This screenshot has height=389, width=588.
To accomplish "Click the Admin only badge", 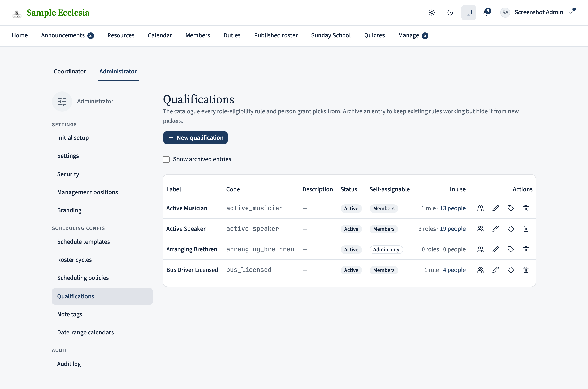I will 386,249.
